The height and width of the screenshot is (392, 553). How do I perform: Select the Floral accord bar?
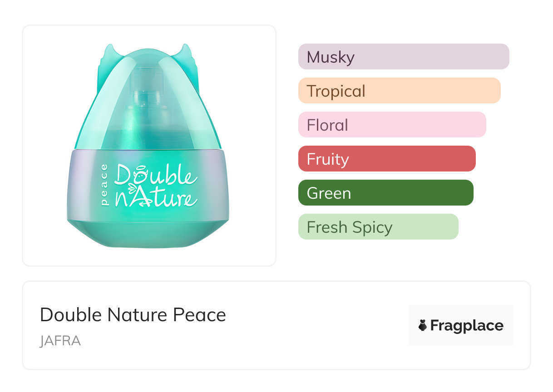pos(392,125)
